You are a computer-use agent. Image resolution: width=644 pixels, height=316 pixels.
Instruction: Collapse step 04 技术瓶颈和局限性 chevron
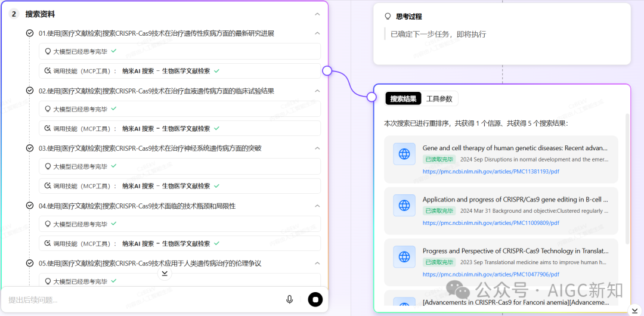coord(317,206)
